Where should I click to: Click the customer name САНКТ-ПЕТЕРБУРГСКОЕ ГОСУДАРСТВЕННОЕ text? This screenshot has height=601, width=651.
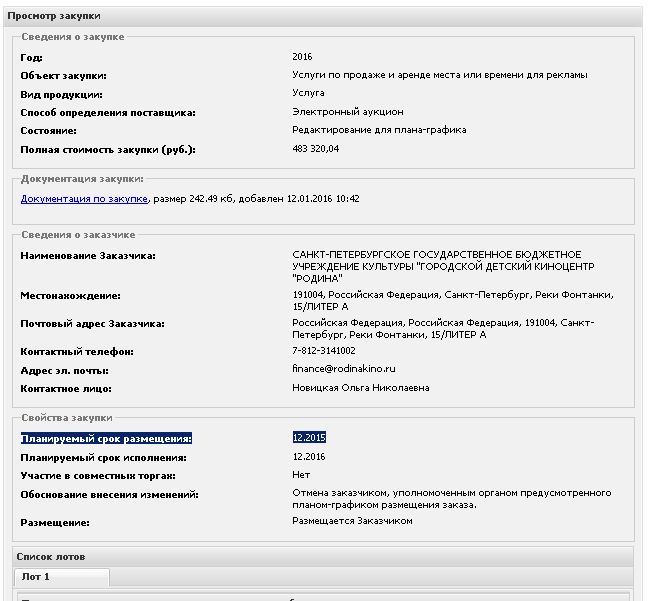[x=443, y=266]
